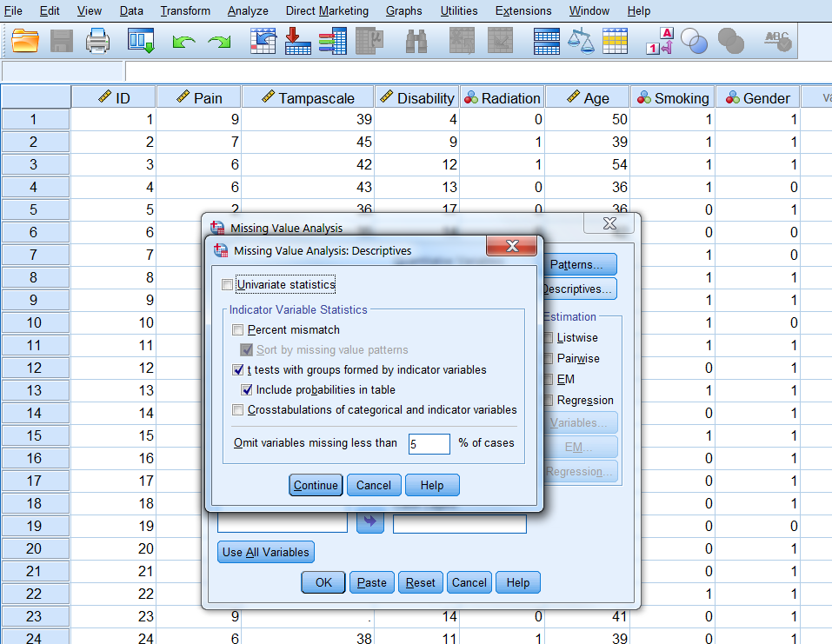Click the omit variables percent input field
Viewport: 832px width, 644px height.
click(429, 443)
